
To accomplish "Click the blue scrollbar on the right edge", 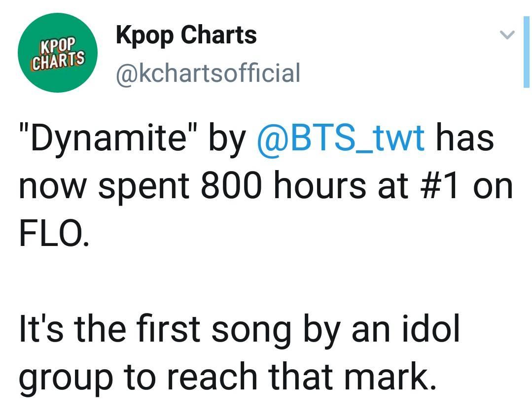I will (x=527, y=52).
